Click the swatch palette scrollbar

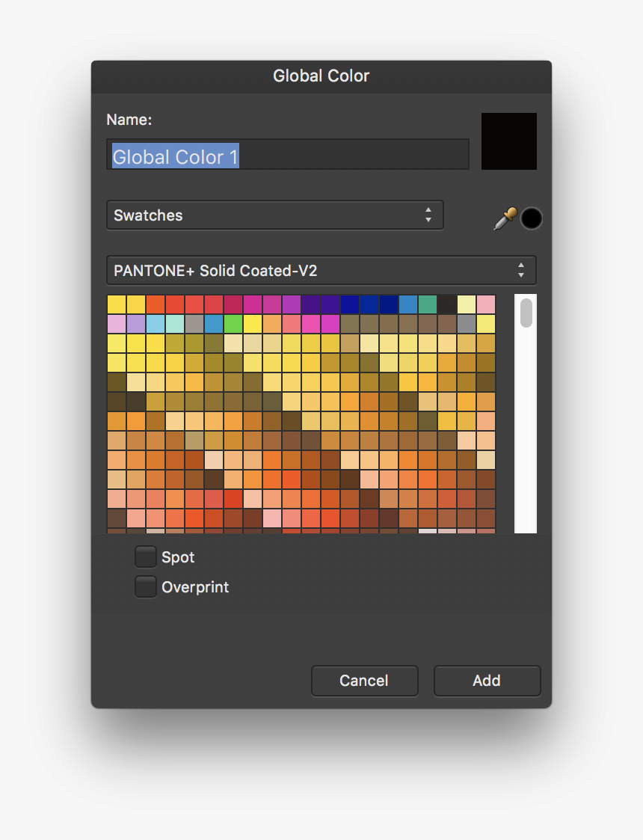coord(526,314)
